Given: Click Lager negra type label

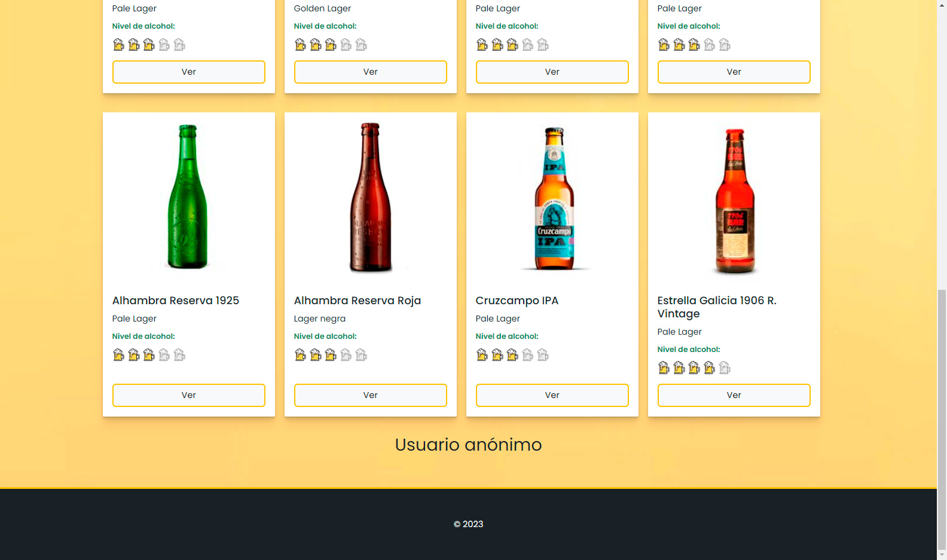Looking at the screenshot, I should (320, 319).
